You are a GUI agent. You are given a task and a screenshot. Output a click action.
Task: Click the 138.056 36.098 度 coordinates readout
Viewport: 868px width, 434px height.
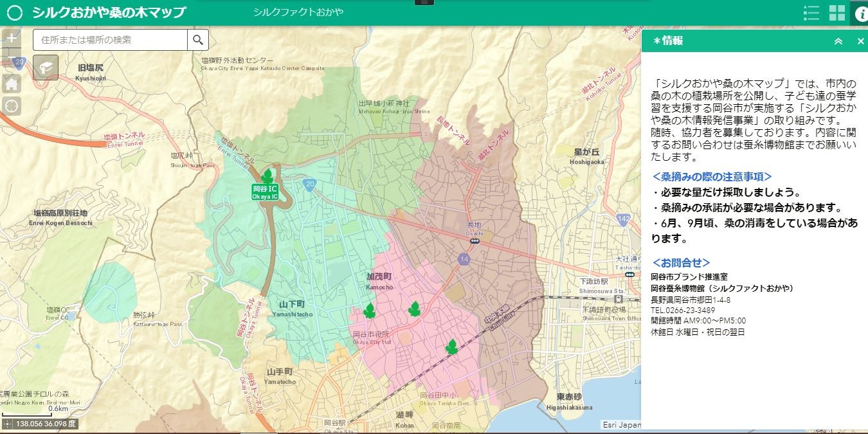click(46, 424)
